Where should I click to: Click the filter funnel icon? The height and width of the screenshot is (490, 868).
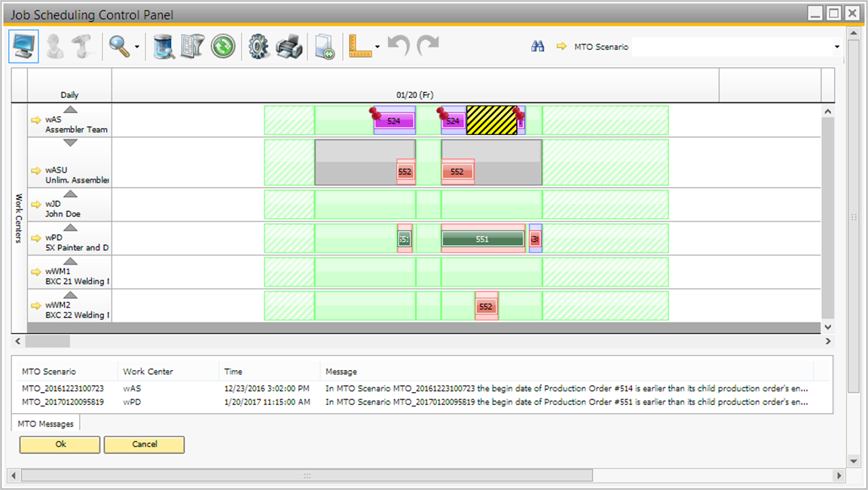192,47
